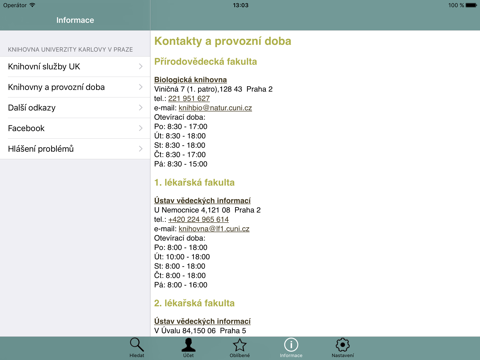
Task: Call phone number 221 951 627
Action: [189, 98]
